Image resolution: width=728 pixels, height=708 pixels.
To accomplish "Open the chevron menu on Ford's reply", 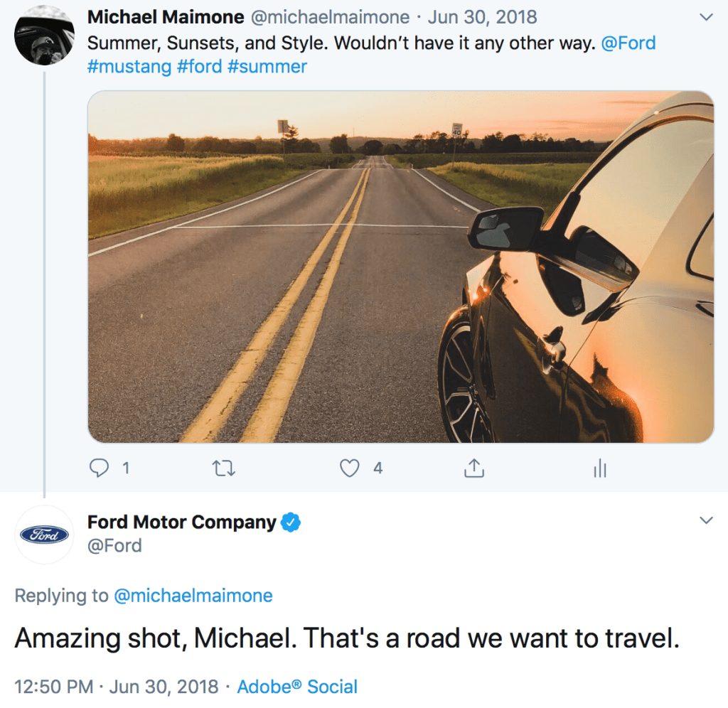I will [706, 520].
